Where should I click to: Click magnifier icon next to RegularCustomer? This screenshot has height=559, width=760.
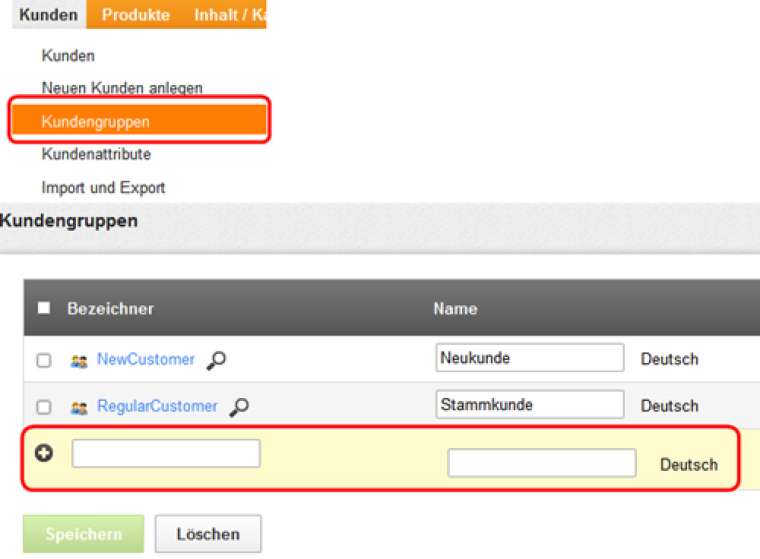coord(239,407)
